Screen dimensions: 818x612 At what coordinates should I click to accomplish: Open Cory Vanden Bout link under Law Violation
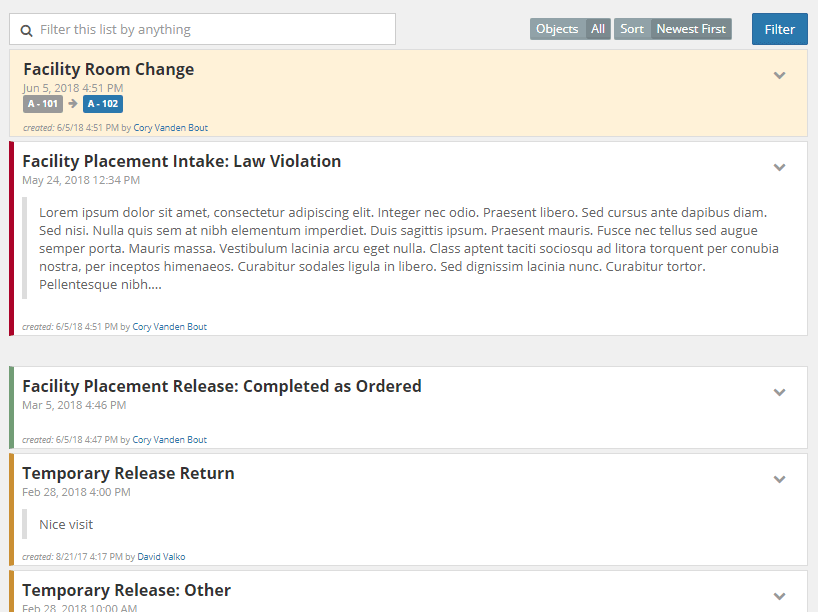coord(170,327)
